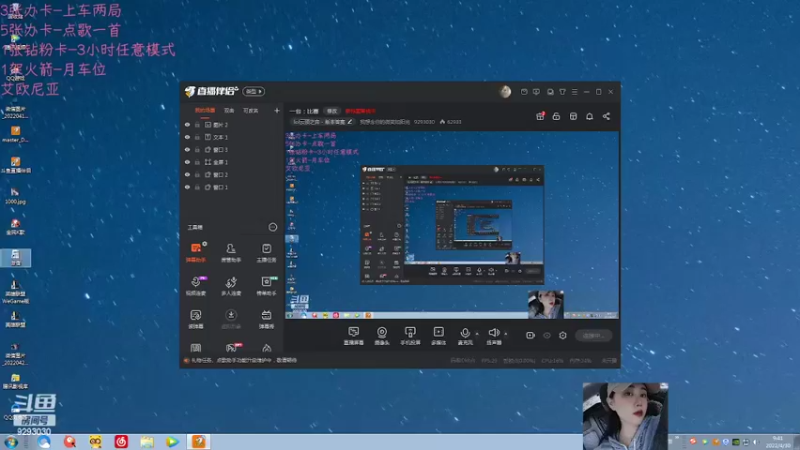Add a live screen capture source

pyautogui.click(x=354, y=336)
